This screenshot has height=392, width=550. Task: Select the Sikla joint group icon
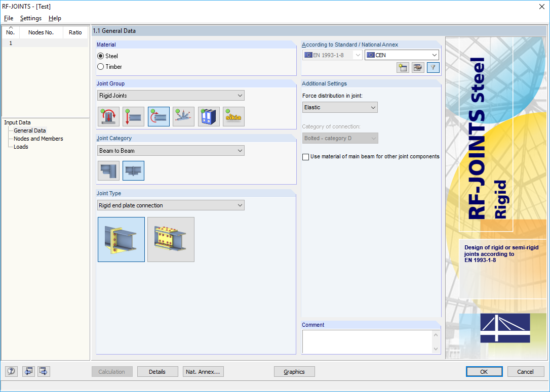pyautogui.click(x=233, y=117)
